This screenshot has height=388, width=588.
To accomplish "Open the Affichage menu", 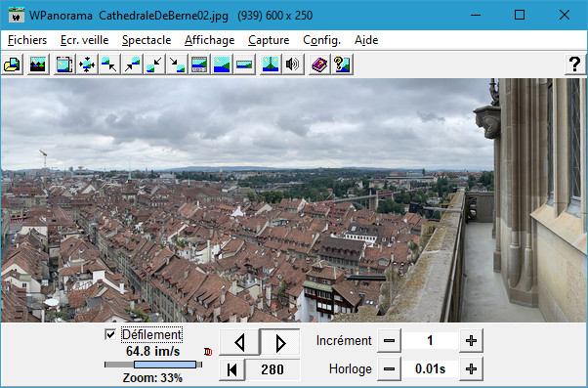I will pos(210,40).
